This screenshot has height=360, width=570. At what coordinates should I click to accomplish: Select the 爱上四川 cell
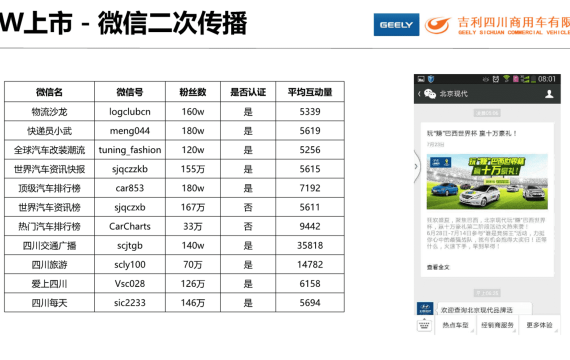click(49, 284)
